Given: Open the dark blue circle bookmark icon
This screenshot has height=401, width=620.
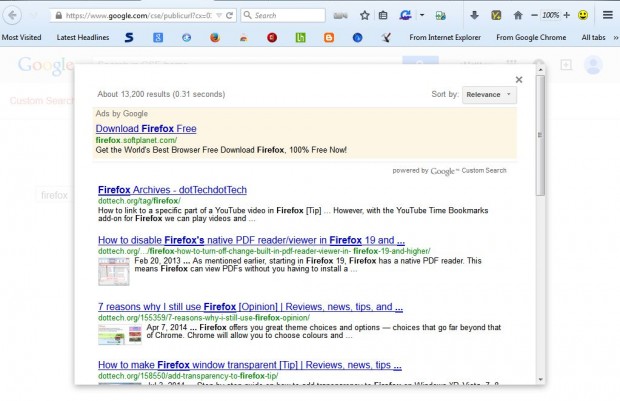Looking at the screenshot, I should (357, 38).
